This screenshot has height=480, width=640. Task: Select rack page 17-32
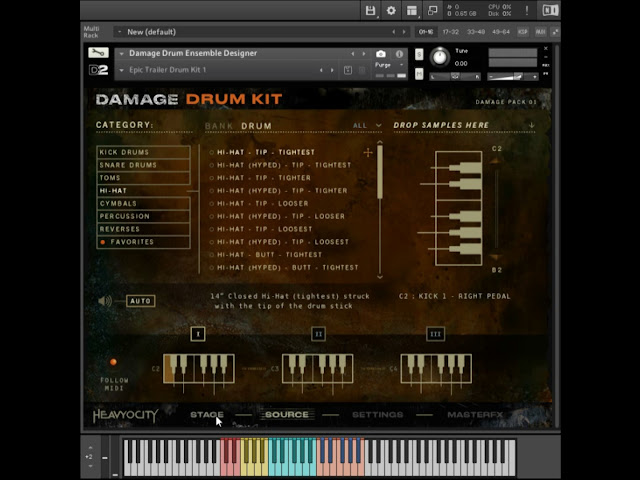pyautogui.click(x=451, y=32)
